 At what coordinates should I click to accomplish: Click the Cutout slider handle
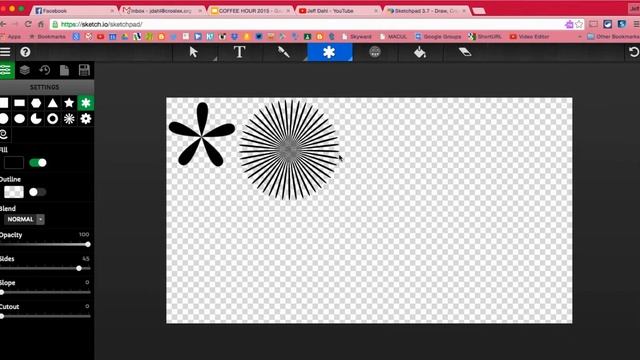click(x=2, y=316)
